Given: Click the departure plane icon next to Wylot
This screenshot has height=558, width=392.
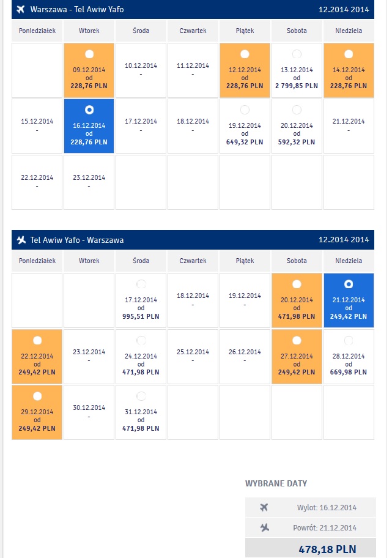Looking at the screenshot, I should click(x=264, y=507).
